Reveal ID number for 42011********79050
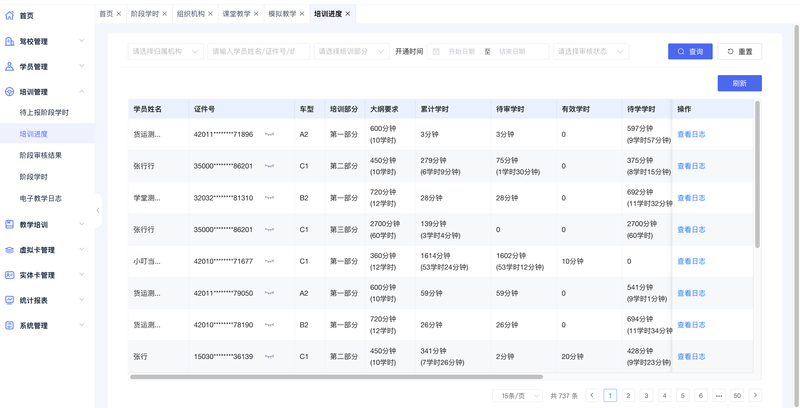The image size is (800, 408). (269, 293)
